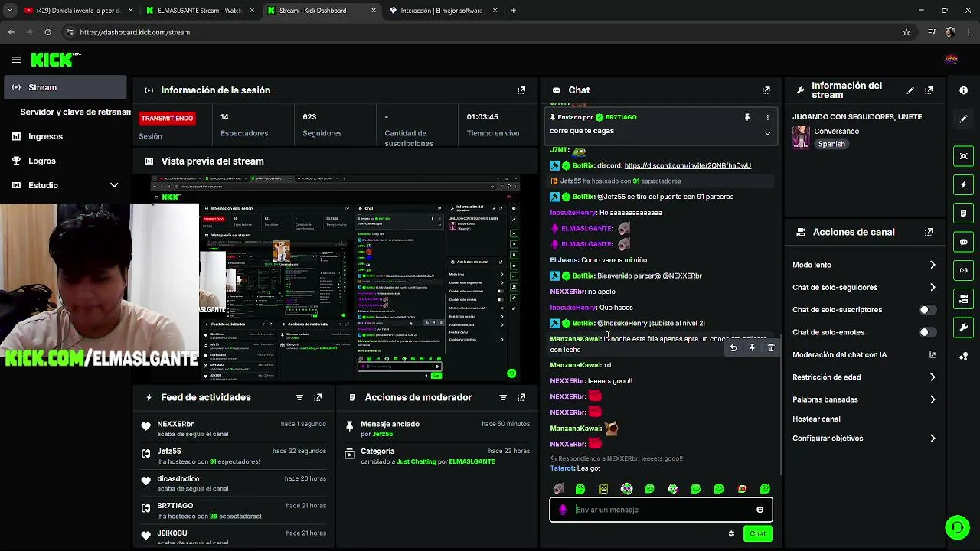Screen dimensions: 980x551
Task: Expand the Estudio sidebar submenu
Action: (114, 185)
